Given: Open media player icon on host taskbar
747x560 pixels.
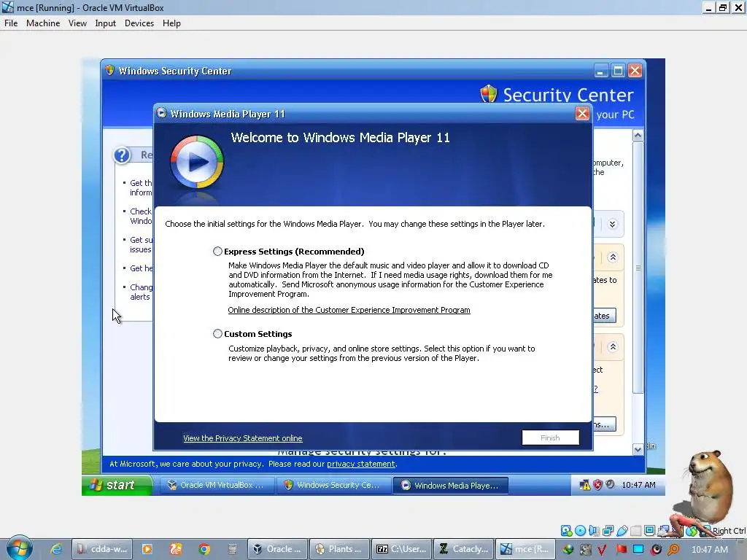Looking at the screenshot, I should (147, 549).
